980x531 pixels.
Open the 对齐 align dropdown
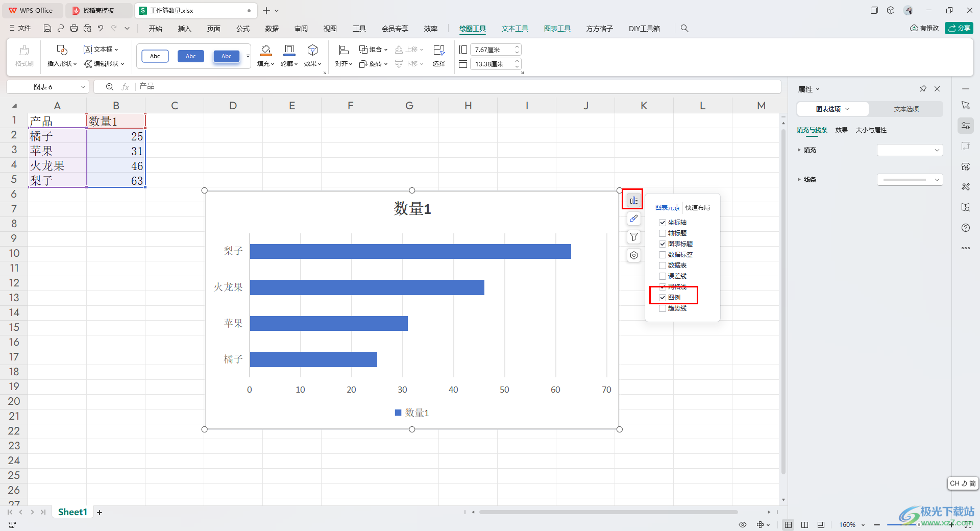pos(344,64)
